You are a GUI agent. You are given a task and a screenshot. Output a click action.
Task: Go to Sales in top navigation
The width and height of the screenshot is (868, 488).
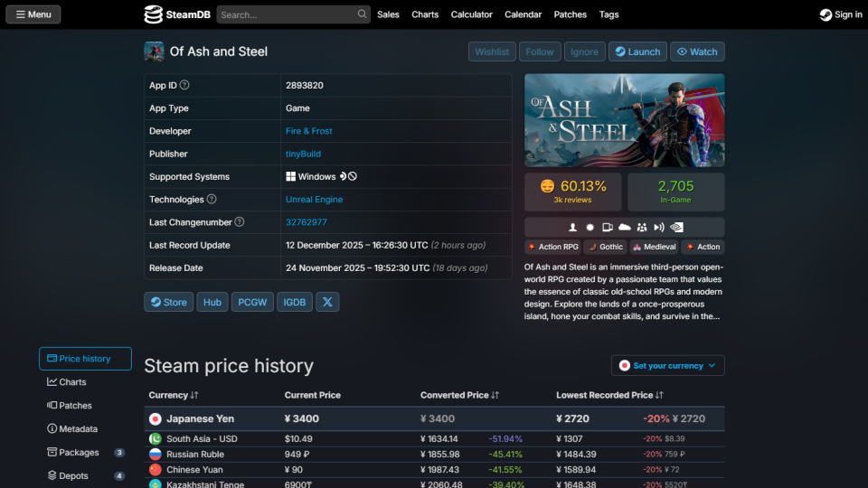[388, 14]
